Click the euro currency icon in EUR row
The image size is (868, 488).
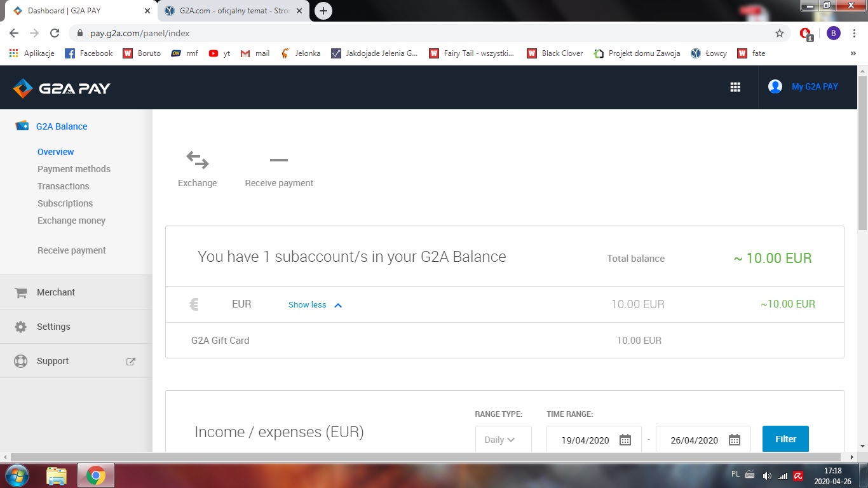194,304
